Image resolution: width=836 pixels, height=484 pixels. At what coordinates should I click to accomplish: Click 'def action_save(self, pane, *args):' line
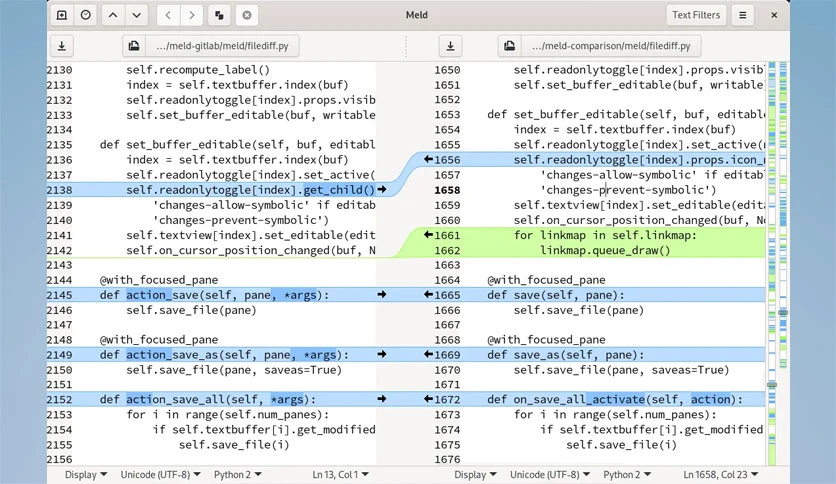coord(214,295)
